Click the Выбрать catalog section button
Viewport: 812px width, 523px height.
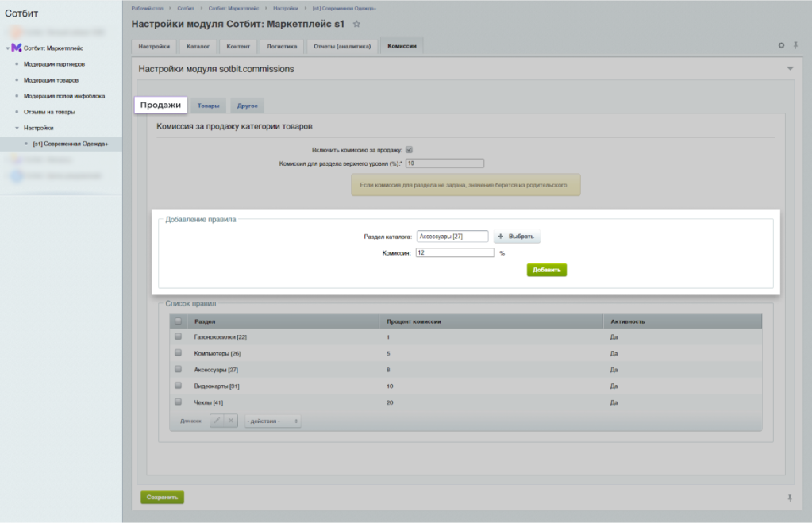pos(516,237)
